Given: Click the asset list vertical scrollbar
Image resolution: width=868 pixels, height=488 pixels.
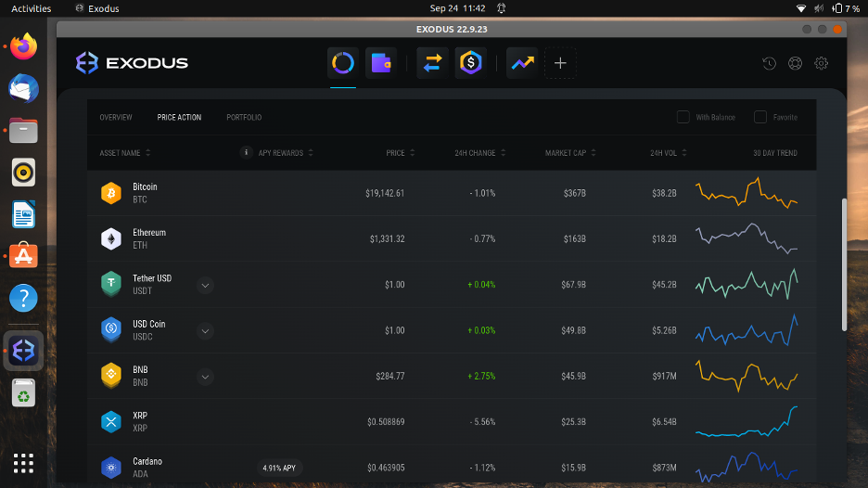Looking at the screenshot, I should 844,264.
